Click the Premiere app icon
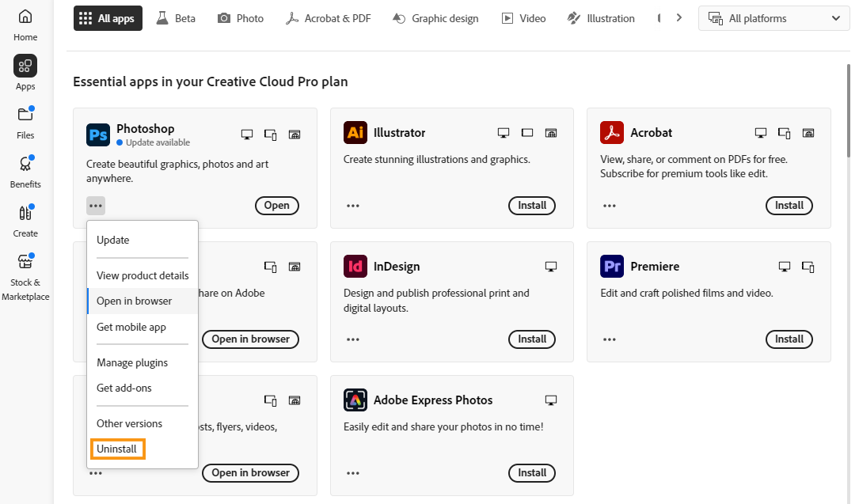 [612, 267]
